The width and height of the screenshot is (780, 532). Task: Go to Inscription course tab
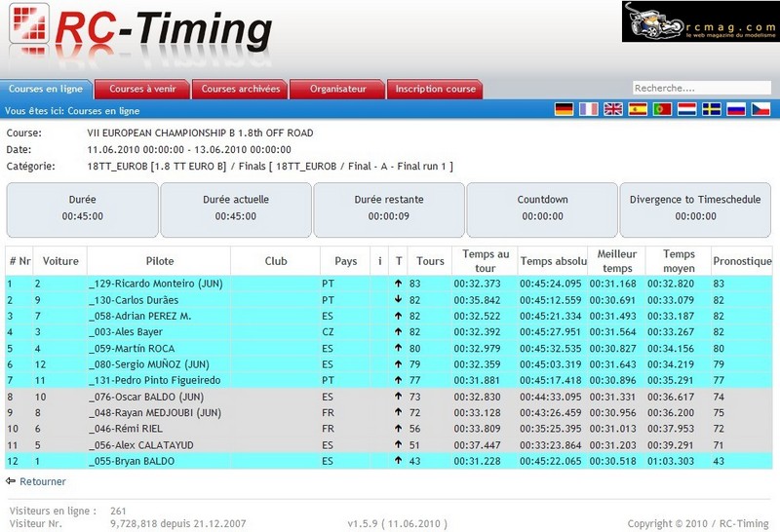click(x=435, y=89)
